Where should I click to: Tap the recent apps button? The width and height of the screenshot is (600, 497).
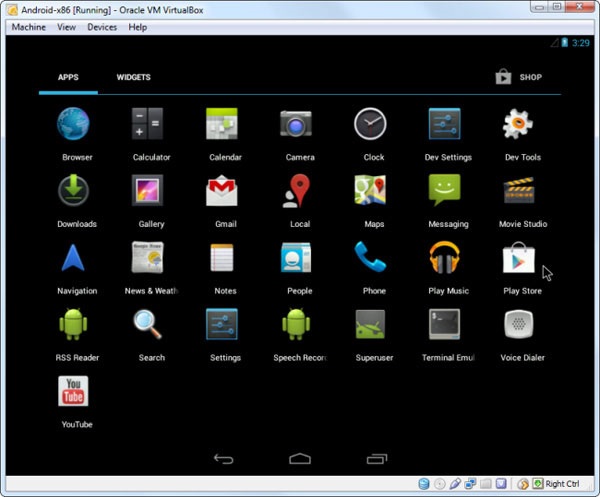click(x=376, y=459)
